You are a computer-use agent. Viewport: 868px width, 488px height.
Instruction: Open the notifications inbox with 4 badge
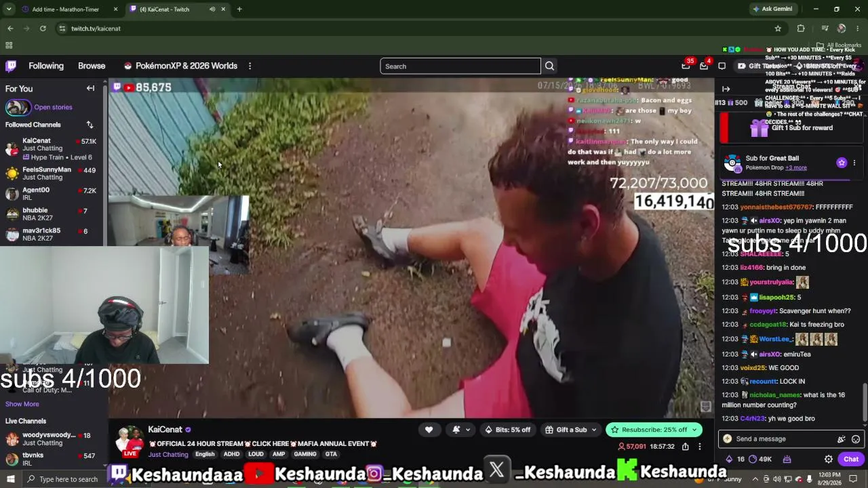(704, 66)
